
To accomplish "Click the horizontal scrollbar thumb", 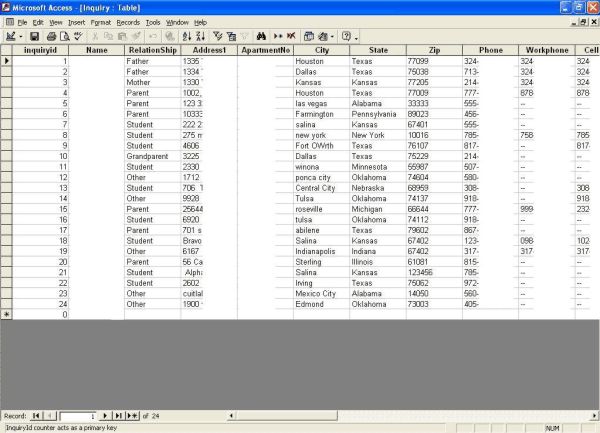I will coord(287,415).
